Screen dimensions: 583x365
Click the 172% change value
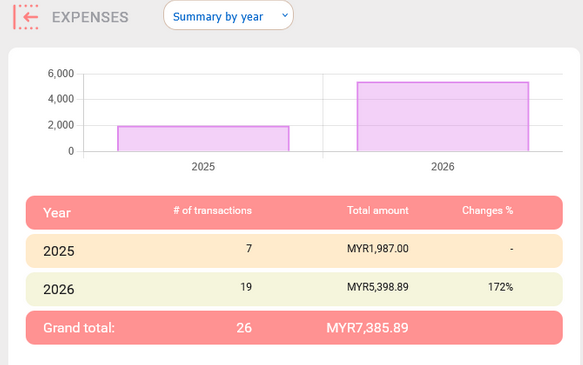pyautogui.click(x=500, y=287)
